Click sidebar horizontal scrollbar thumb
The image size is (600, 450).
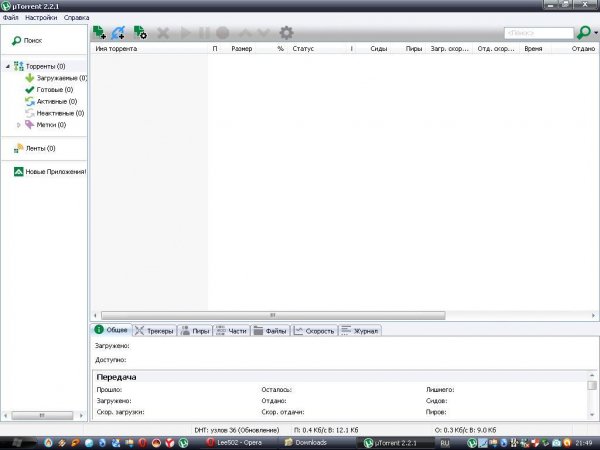[42, 415]
